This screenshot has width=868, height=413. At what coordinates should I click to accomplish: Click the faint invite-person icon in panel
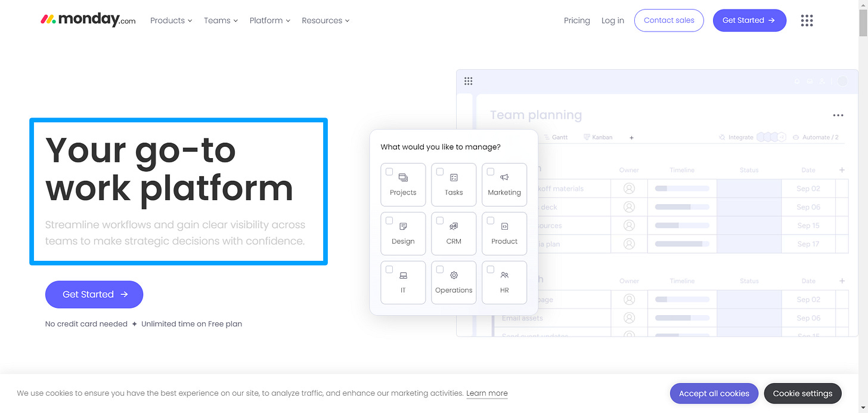823,81
